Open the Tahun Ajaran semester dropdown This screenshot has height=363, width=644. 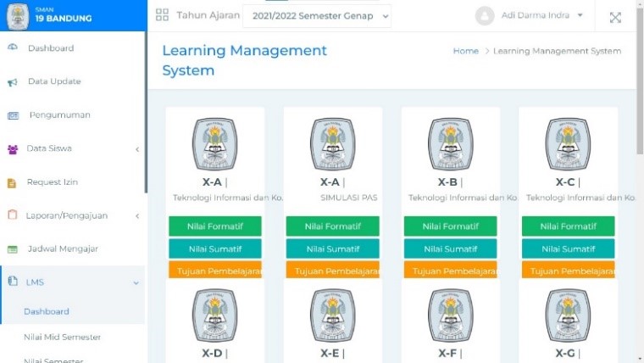click(x=317, y=16)
